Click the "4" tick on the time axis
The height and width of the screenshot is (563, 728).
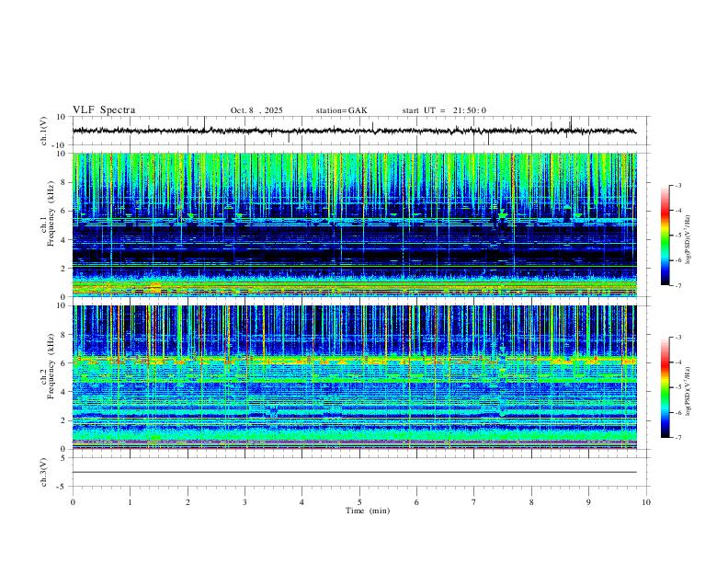coord(302,502)
